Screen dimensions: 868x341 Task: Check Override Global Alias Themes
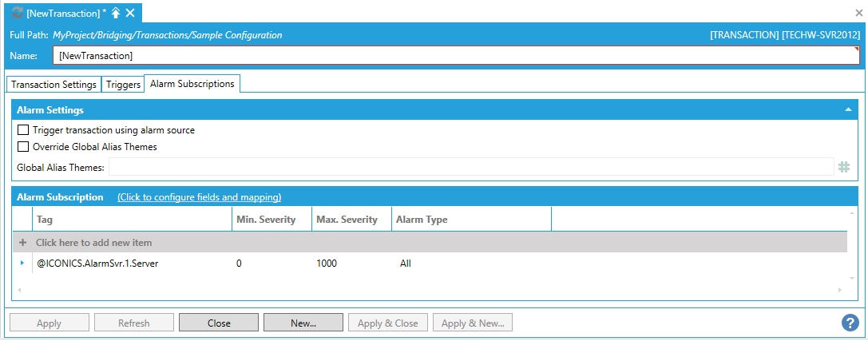23,147
